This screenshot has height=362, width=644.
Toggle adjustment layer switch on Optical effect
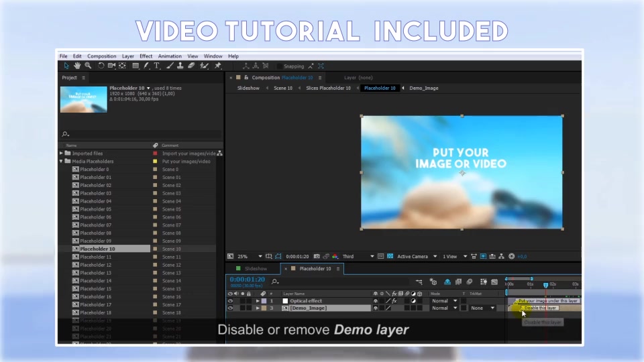tap(414, 301)
